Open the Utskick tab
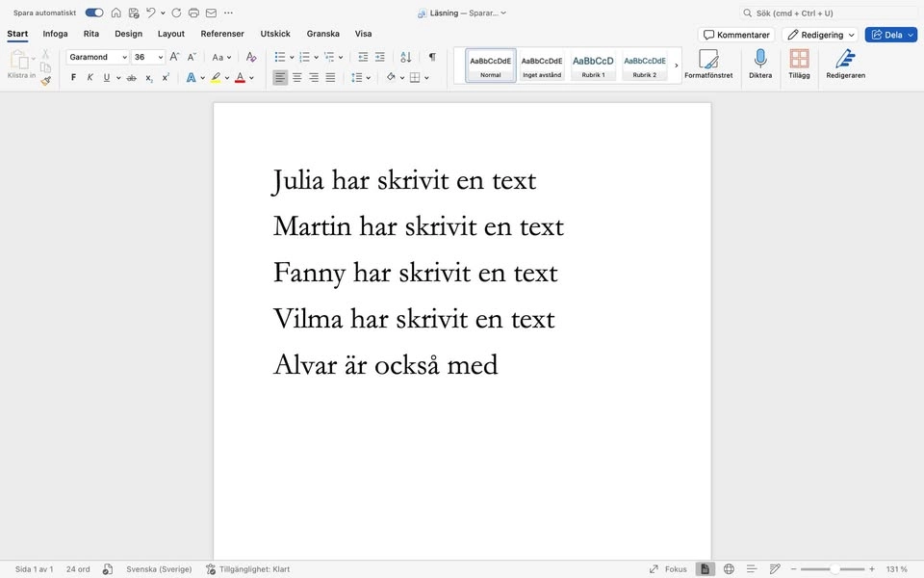 [x=275, y=34]
